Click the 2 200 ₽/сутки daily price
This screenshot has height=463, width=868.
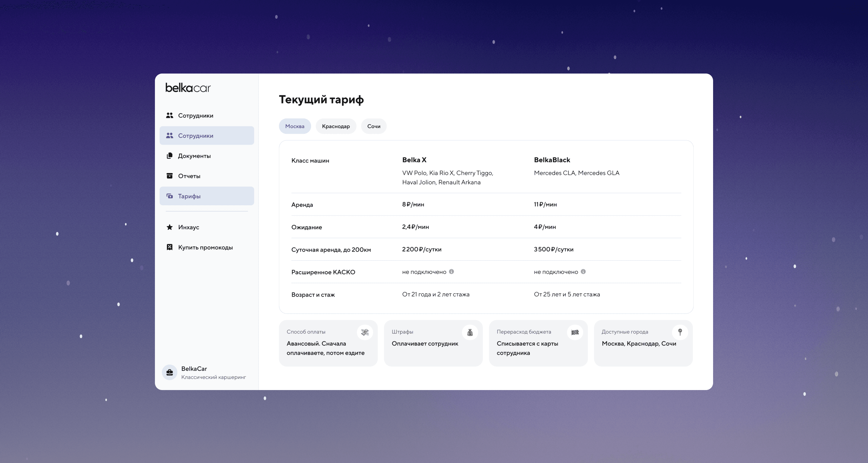[x=422, y=249]
